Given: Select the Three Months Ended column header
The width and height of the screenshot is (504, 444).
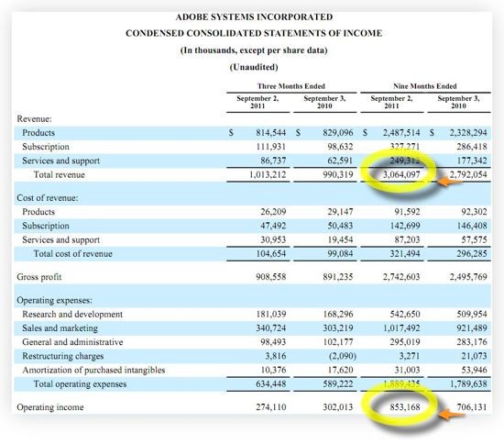Looking at the screenshot, I should coord(291,86).
